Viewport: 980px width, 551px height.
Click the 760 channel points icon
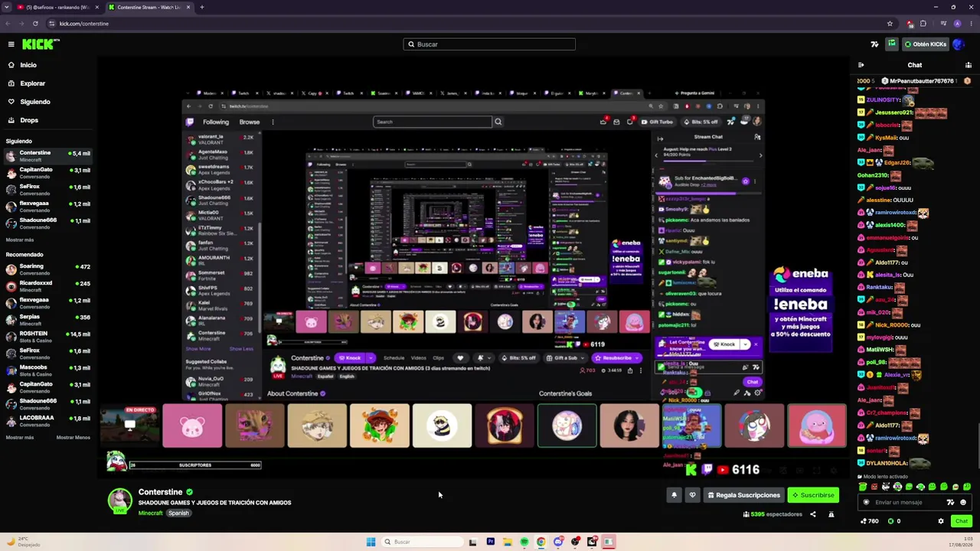click(x=864, y=521)
